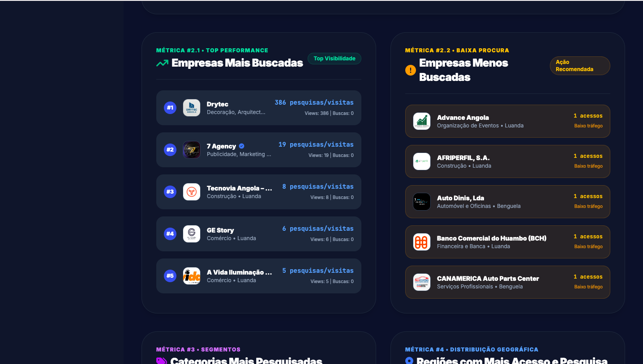Click the '386 pesquisas/visitas' value

pos(314,102)
